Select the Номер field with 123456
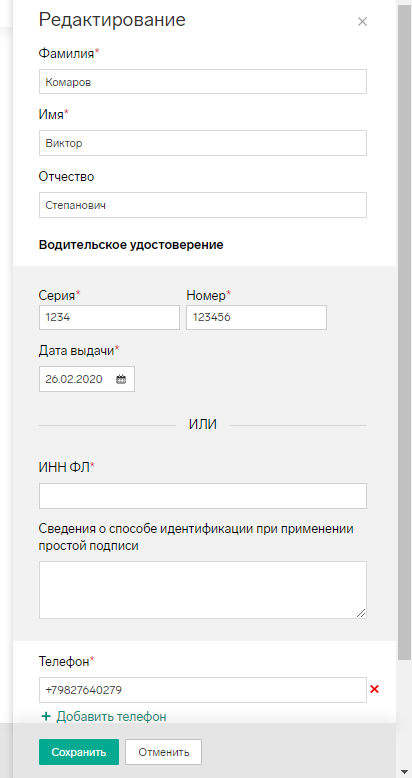This screenshot has width=412, height=778. point(257,318)
